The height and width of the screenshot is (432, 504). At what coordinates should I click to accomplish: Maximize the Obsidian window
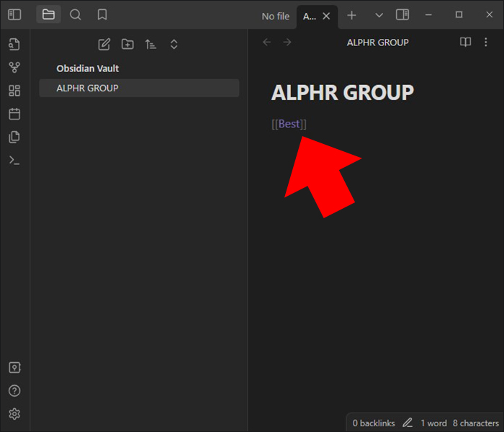[459, 14]
